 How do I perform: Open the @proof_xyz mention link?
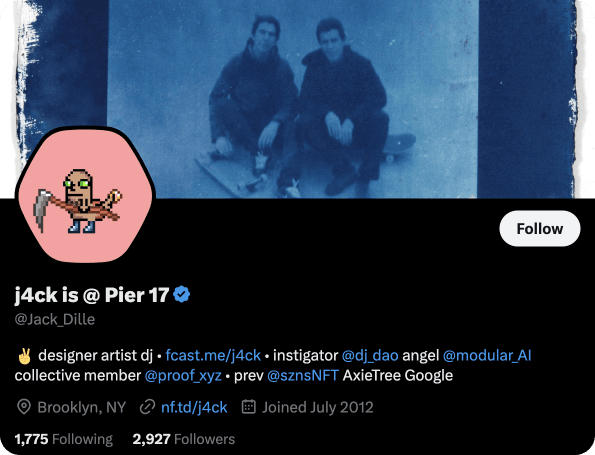point(183,376)
